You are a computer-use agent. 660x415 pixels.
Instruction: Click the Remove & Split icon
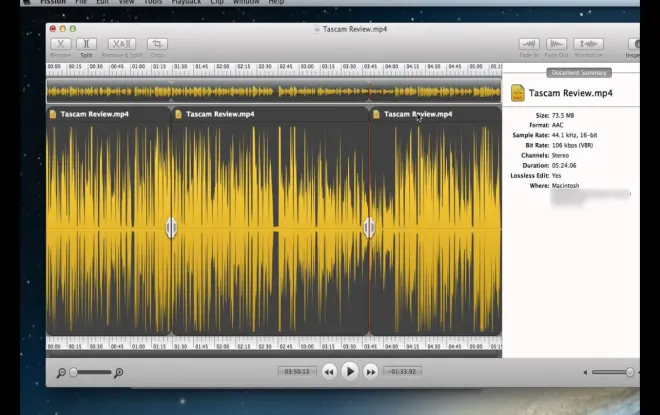point(122,44)
